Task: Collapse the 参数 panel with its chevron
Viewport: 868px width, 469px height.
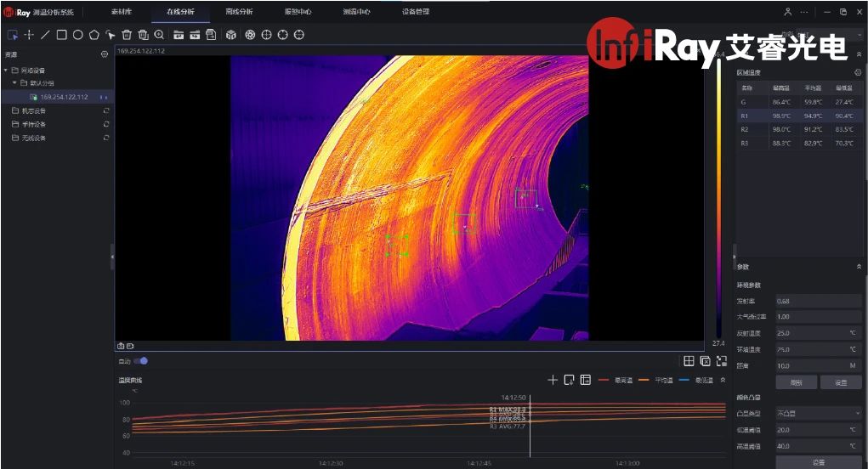Action: click(859, 266)
